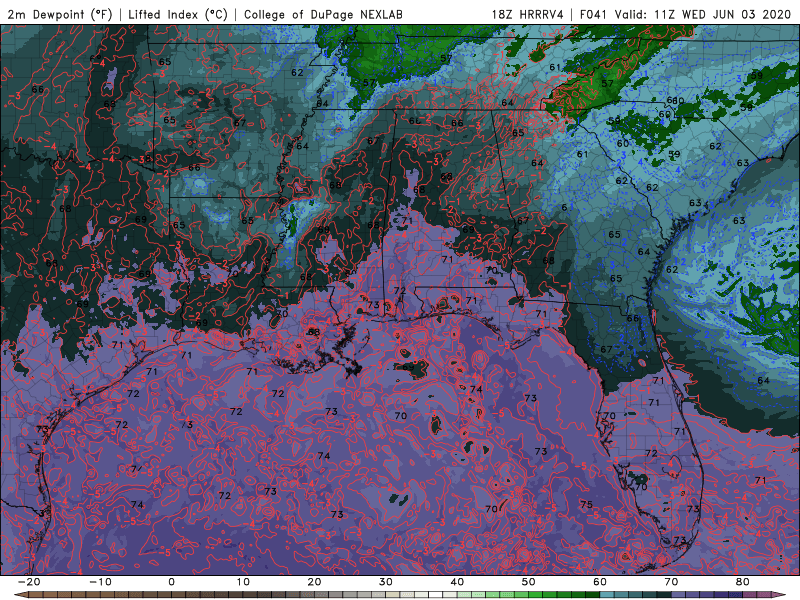The image size is (800, 600).
Task: Click the "F041" forecast hour text
Action: coord(593,14)
